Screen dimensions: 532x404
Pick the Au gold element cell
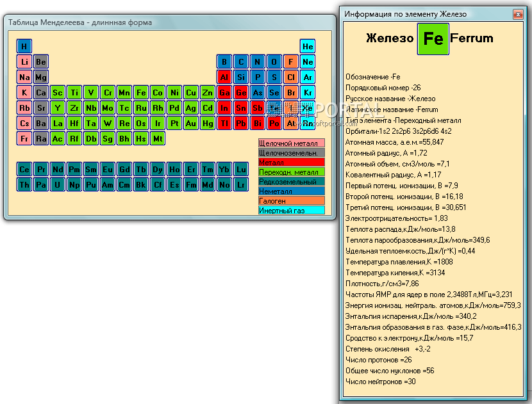pyautogui.click(x=190, y=123)
